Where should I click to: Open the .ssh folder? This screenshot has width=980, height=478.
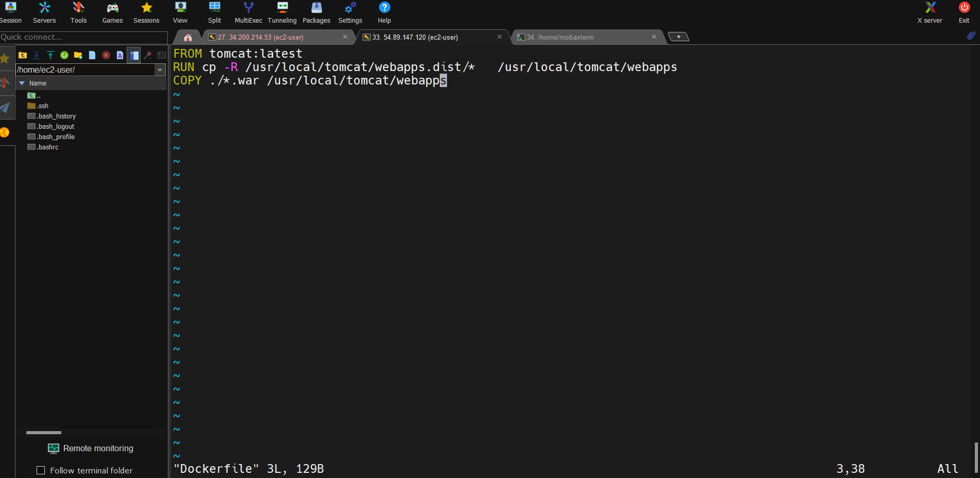coord(42,106)
